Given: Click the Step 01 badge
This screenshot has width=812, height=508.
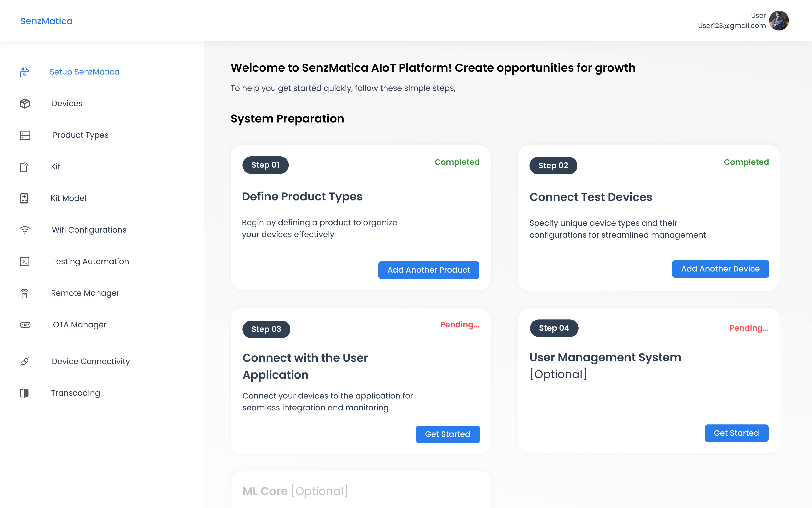Looking at the screenshot, I should coord(265,165).
